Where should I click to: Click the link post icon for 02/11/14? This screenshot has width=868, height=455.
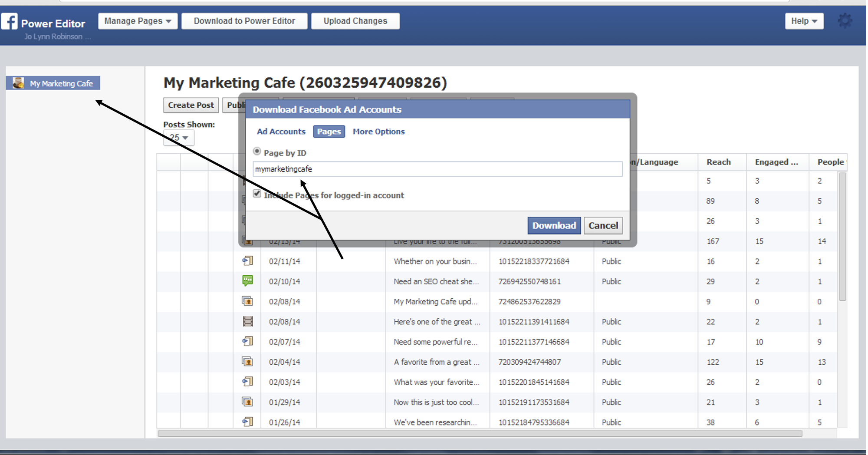pyautogui.click(x=247, y=261)
